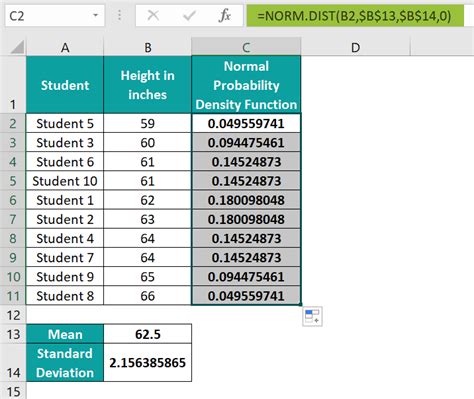Click the NORM.DIST formula in formula bar
The image size is (474, 399).
pyautogui.click(x=355, y=16)
